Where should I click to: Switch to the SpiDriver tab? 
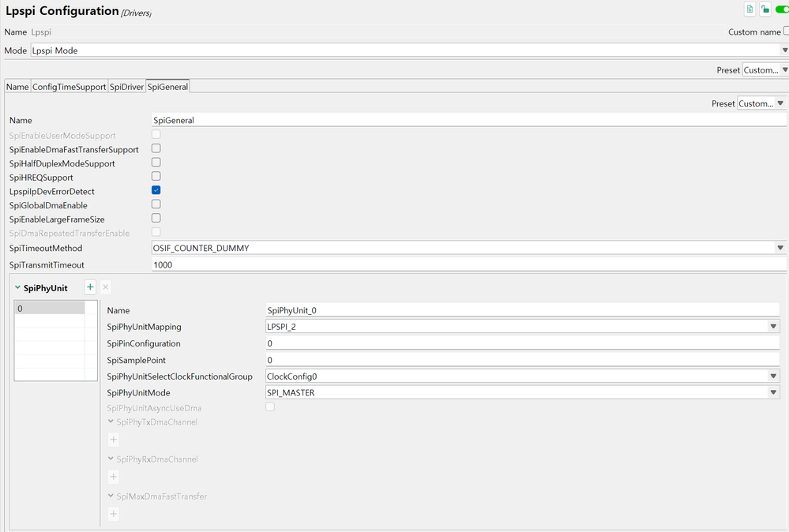tap(126, 87)
